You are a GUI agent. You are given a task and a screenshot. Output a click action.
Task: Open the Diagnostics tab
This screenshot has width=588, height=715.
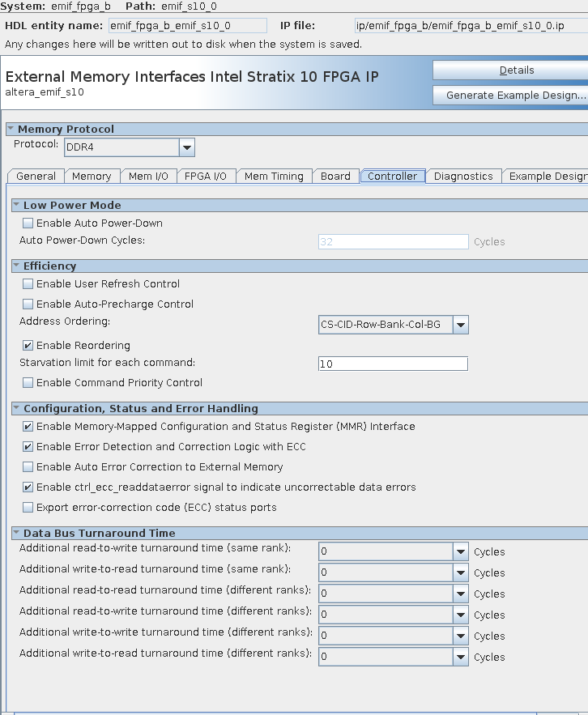pos(463,177)
